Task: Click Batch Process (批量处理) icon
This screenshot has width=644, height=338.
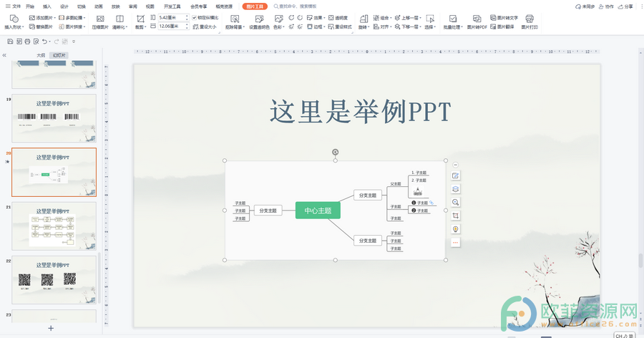Action: pos(453,19)
